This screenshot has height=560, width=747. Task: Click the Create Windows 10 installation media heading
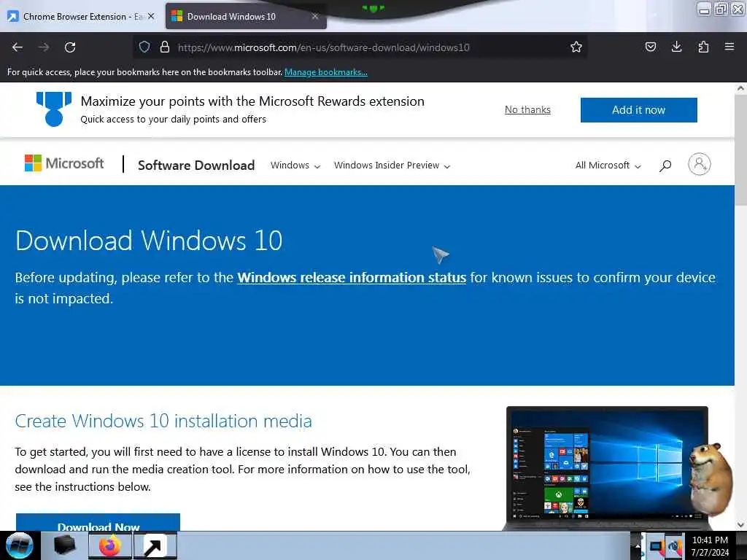tap(163, 421)
